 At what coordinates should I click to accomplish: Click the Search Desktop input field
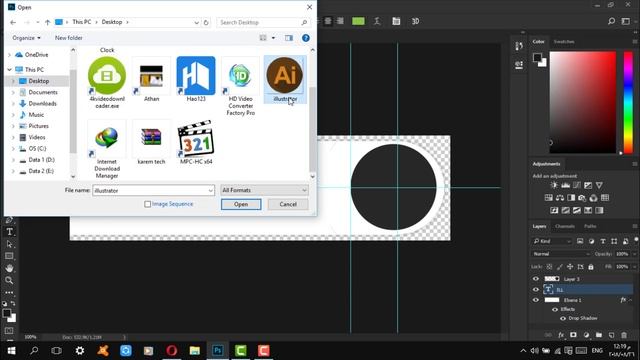pos(262,22)
